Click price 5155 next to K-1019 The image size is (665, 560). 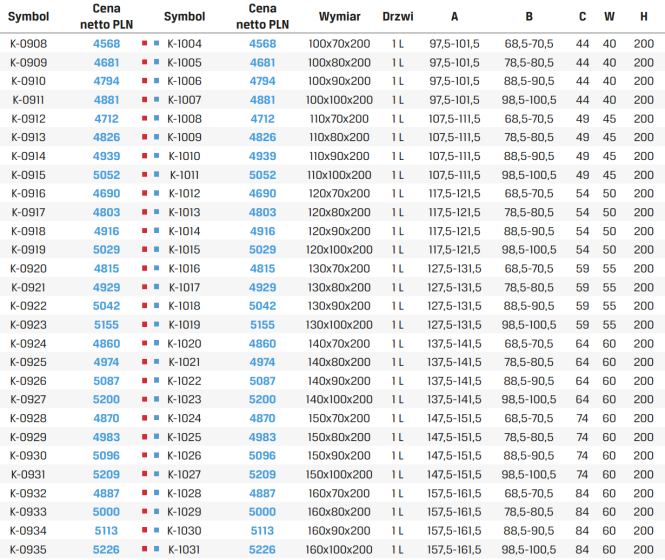[262, 325]
